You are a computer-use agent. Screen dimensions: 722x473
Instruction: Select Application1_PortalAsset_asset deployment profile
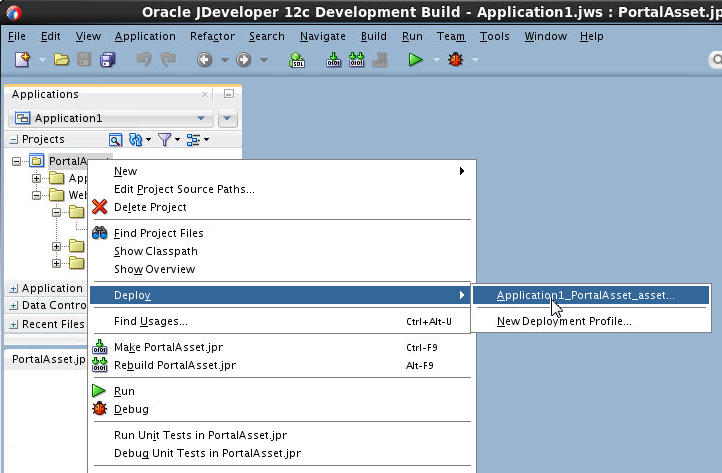coord(591,295)
